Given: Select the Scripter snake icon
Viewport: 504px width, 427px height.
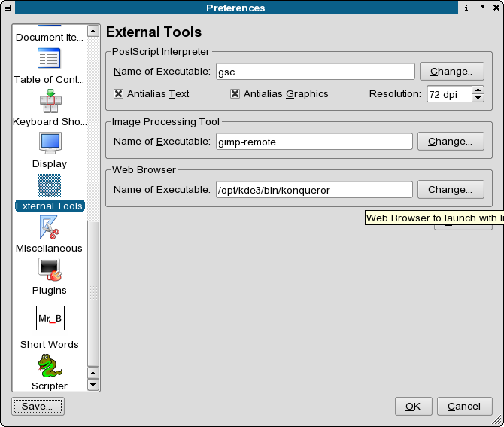Looking at the screenshot, I should pyautogui.click(x=49, y=367).
